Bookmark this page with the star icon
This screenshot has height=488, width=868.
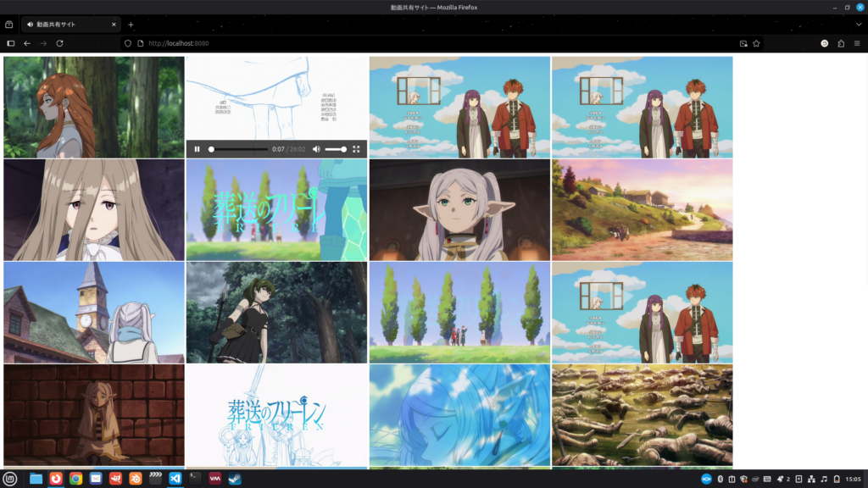pyautogui.click(x=756, y=43)
